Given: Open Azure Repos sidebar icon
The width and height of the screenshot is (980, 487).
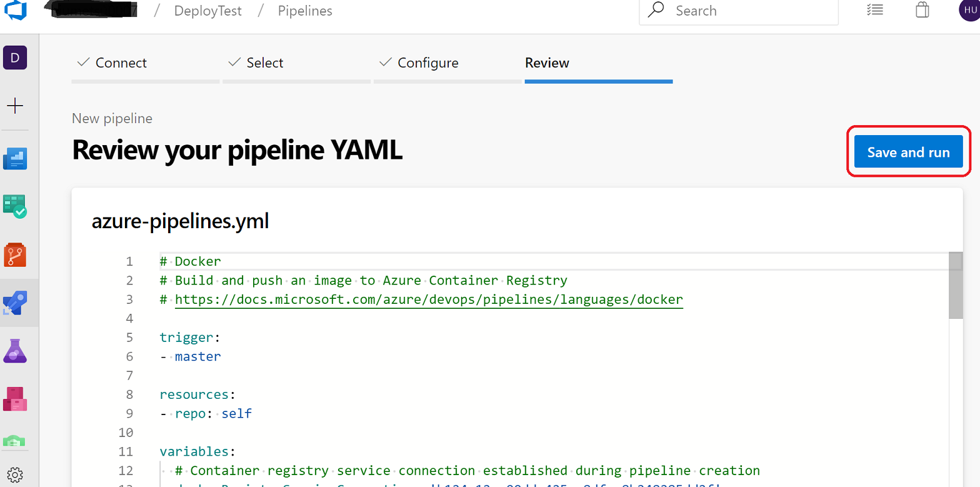Looking at the screenshot, I should point(15,255).
